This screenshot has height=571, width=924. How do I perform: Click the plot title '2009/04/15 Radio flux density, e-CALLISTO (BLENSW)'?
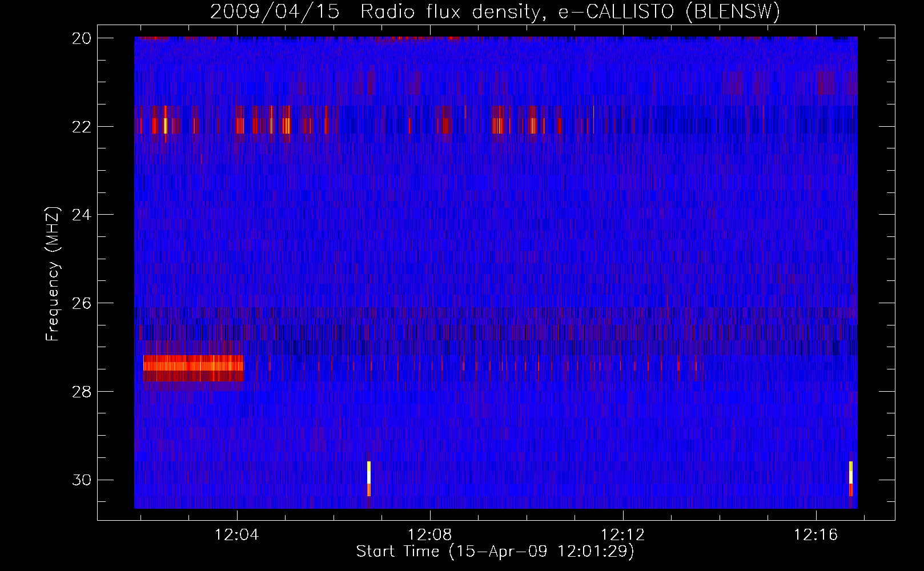coord(495,11)
